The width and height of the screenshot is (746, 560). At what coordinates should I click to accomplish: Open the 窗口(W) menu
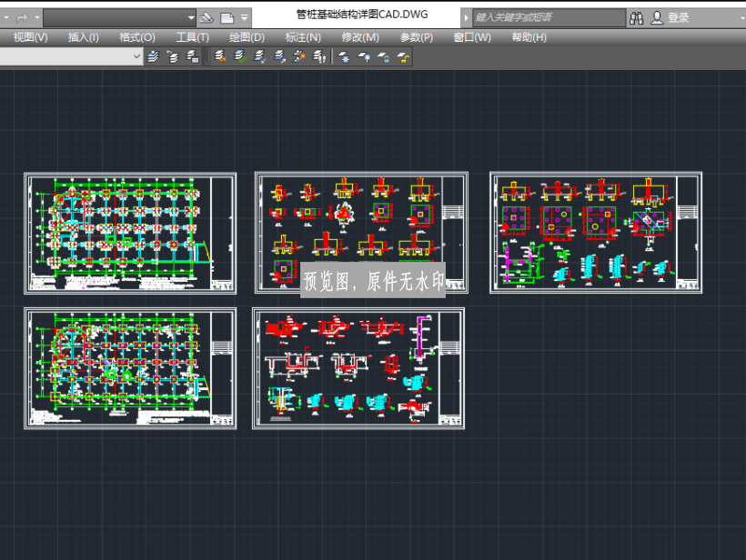(472, 37)
